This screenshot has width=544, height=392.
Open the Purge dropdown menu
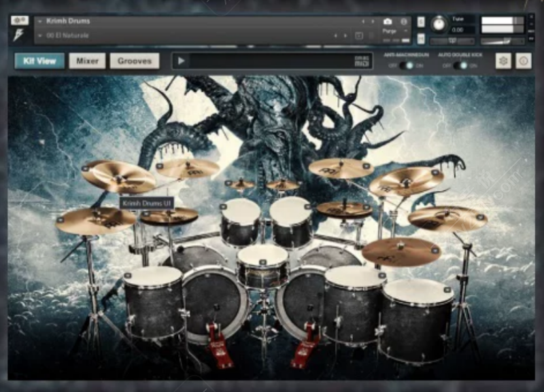tap(394, 31)
